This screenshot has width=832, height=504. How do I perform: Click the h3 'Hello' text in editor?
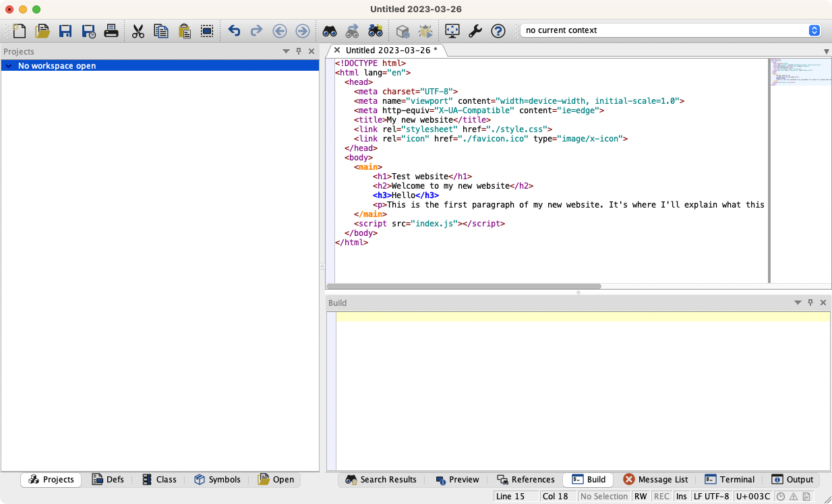tap(403, 195)
